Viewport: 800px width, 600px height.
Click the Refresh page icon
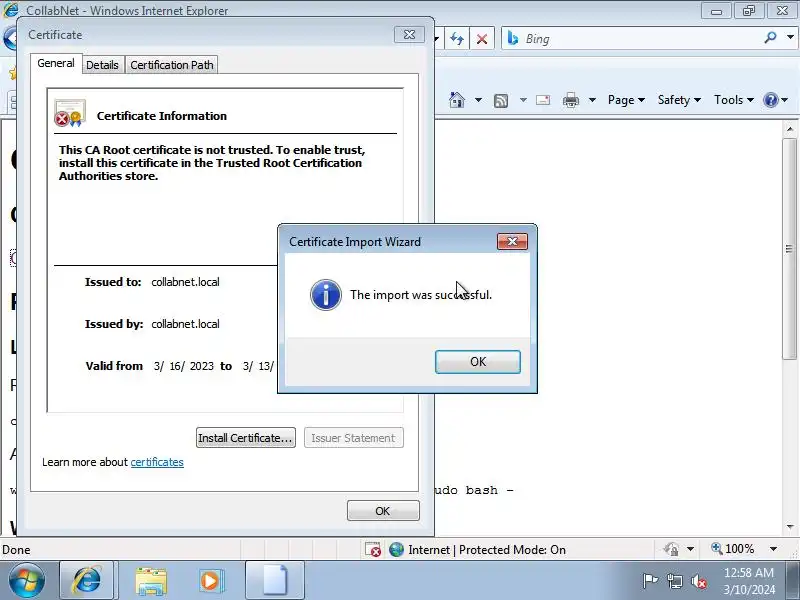coord(457,39)
